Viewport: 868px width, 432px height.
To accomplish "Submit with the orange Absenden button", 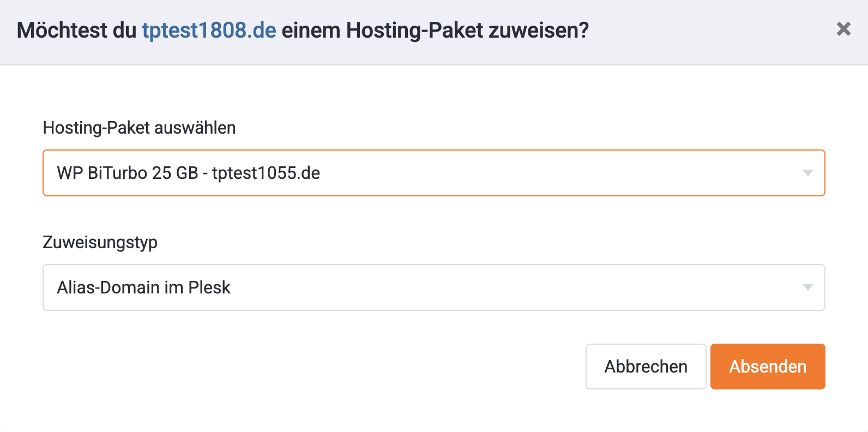I will (767, 367).
